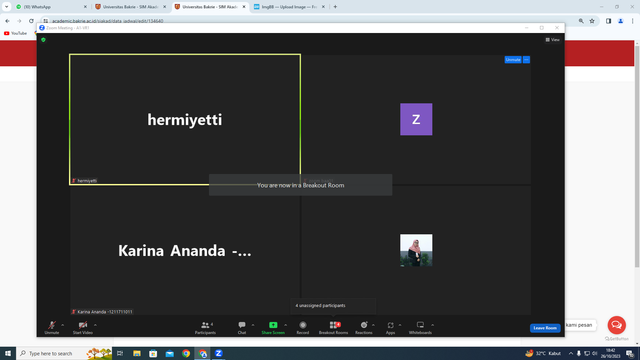Open the Reactions menu
The image size is (640, 360).
click(364, 327)
